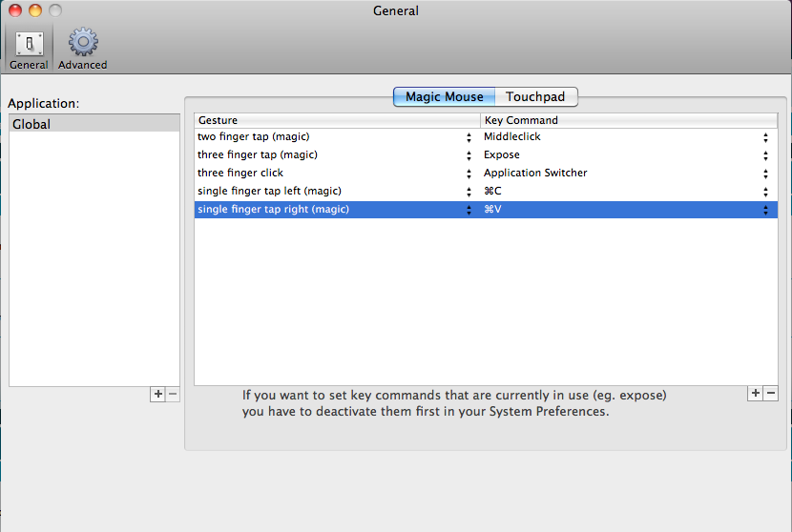The height and width of the screenshot is (532, 792).
Task: Click the Expose key command cell
Action: pyautogui.click(x=628, y=155)
